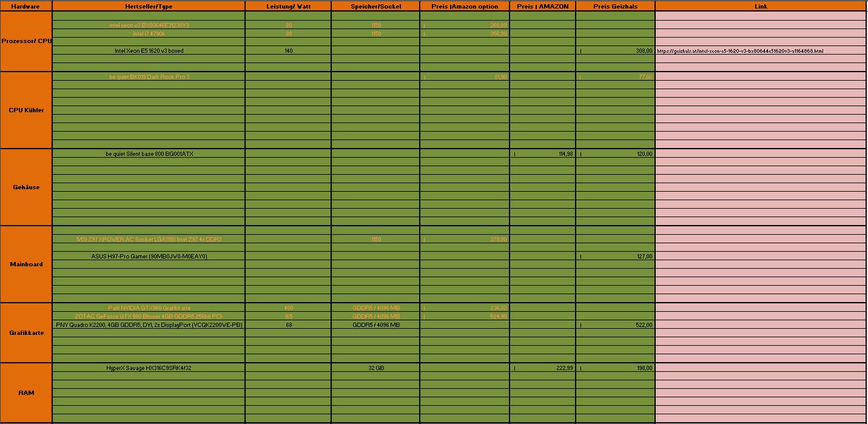Select the Hardware column header

pos(26,6)
